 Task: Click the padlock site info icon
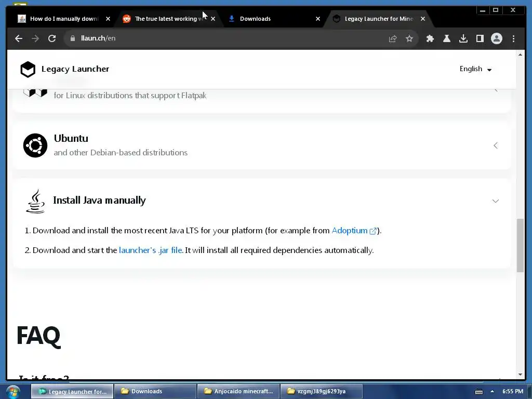tap(72, 38)
